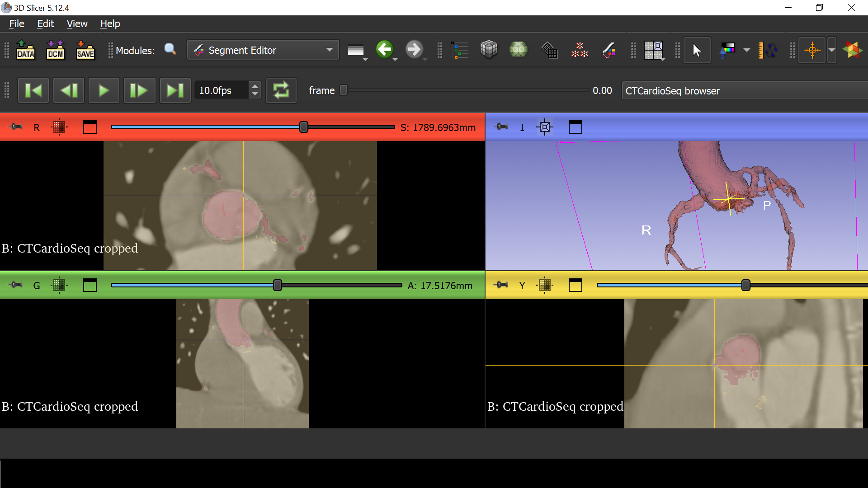Open the Data module list icon

[x=460, y=50]
